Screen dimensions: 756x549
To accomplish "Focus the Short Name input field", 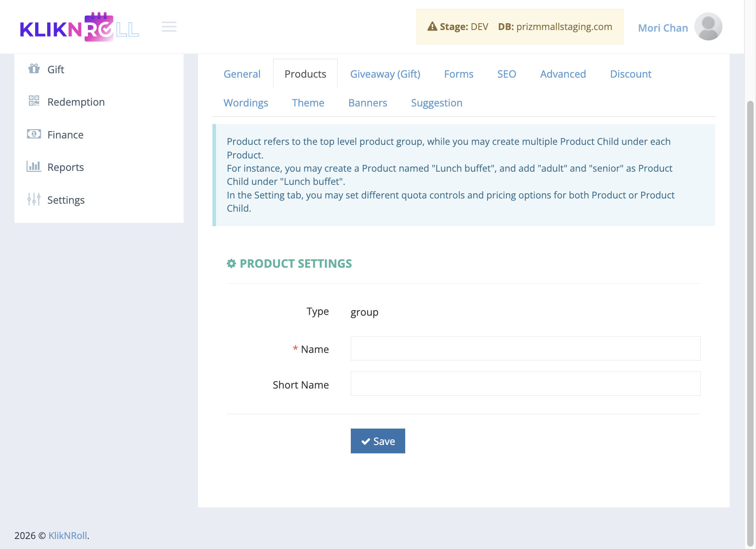I will coord(526,384).
